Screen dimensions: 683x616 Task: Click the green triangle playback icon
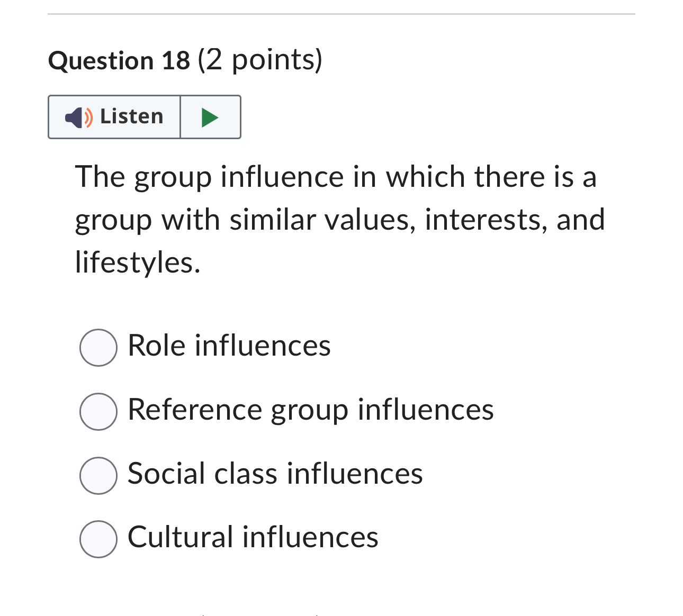click(x=209, y=117)
